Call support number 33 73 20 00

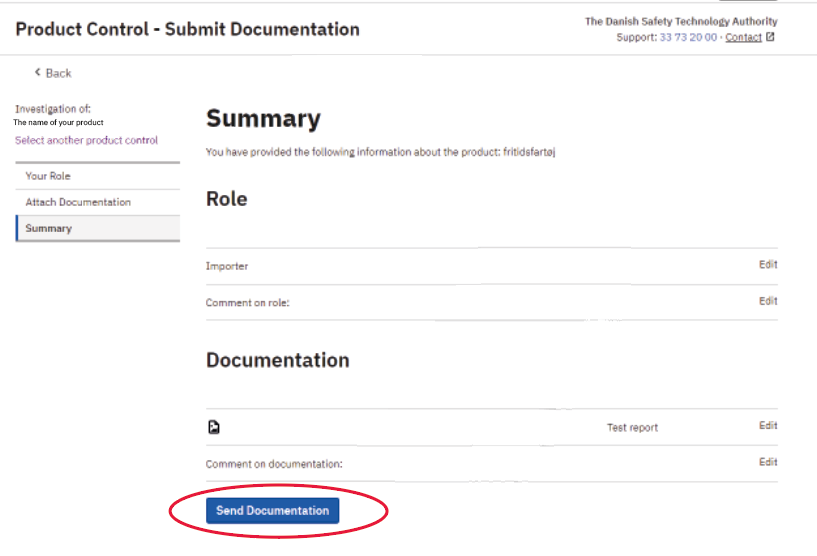click(688, 38)
